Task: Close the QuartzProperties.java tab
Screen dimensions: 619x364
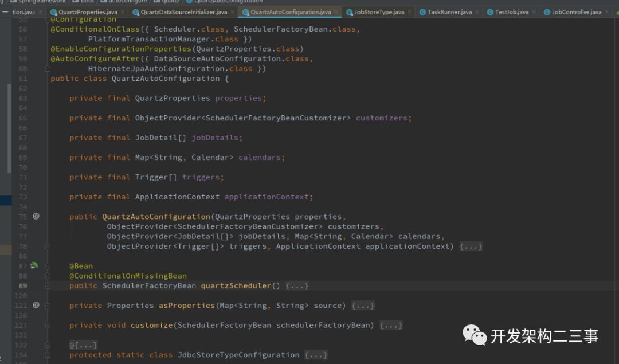Action: 123,12
